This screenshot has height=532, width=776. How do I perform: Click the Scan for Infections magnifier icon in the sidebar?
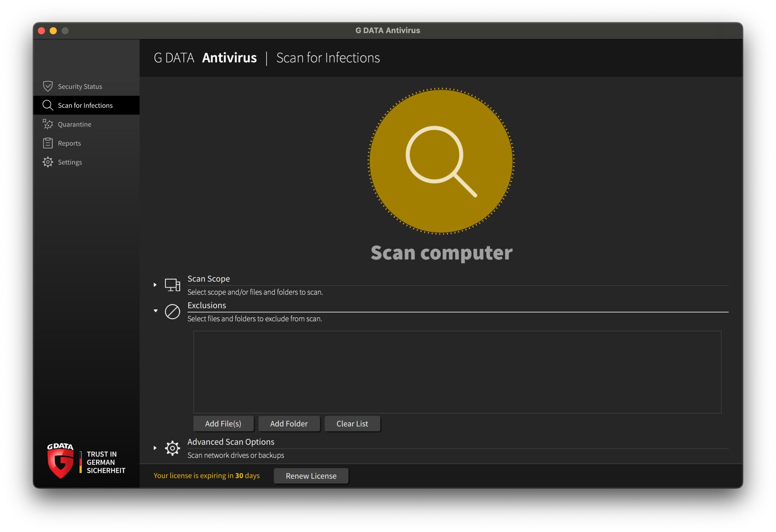coord(48,105)
